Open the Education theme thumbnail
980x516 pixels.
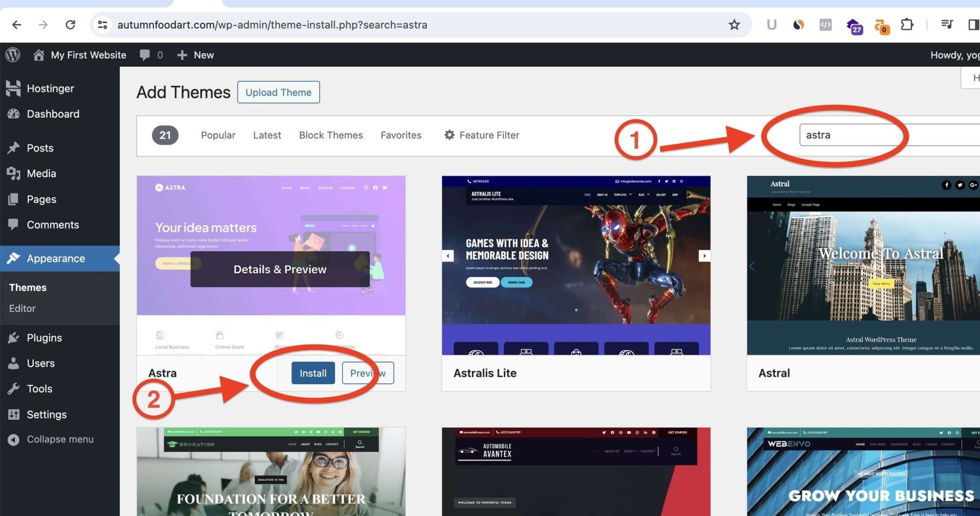point(271,472)
